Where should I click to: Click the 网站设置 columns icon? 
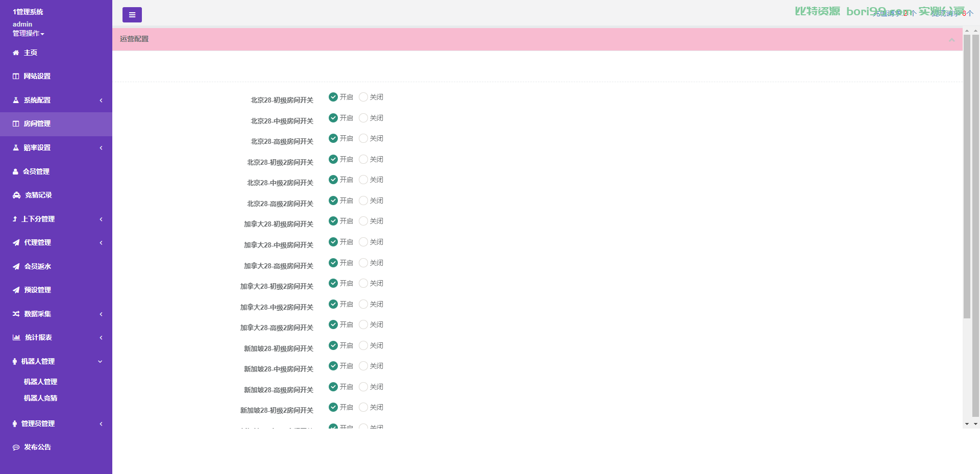click(x=16, y=76)
